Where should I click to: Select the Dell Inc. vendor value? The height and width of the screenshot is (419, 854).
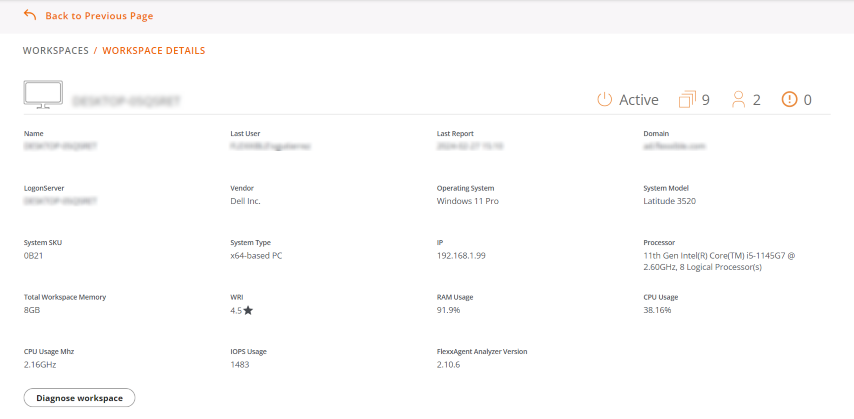pyautogui.click(x=246, y=201)
